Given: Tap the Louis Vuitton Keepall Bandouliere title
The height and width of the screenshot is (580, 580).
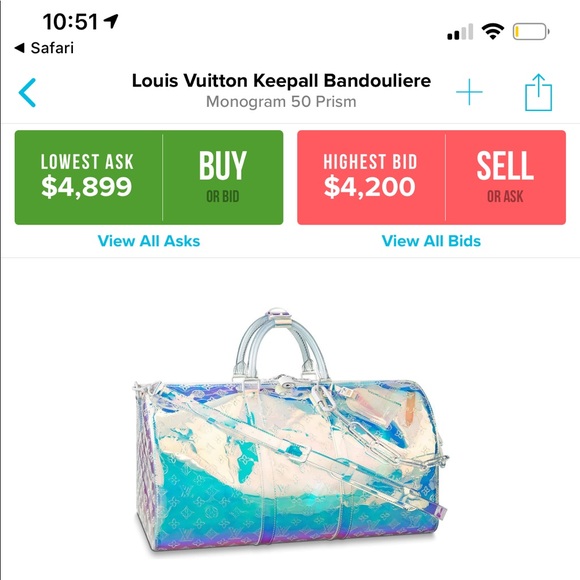Looking at the screenshot, I should 281,81.
